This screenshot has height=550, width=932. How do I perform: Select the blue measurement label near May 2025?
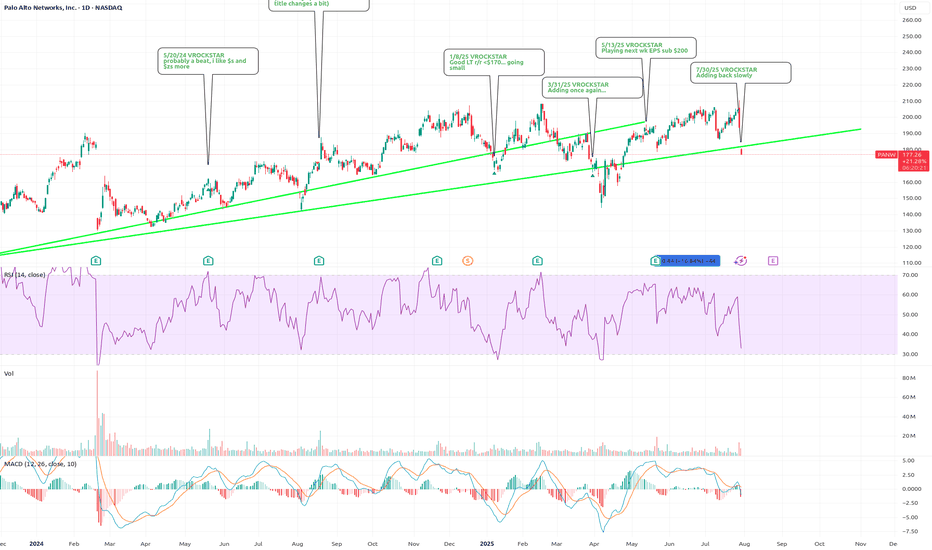coord(689,260)
